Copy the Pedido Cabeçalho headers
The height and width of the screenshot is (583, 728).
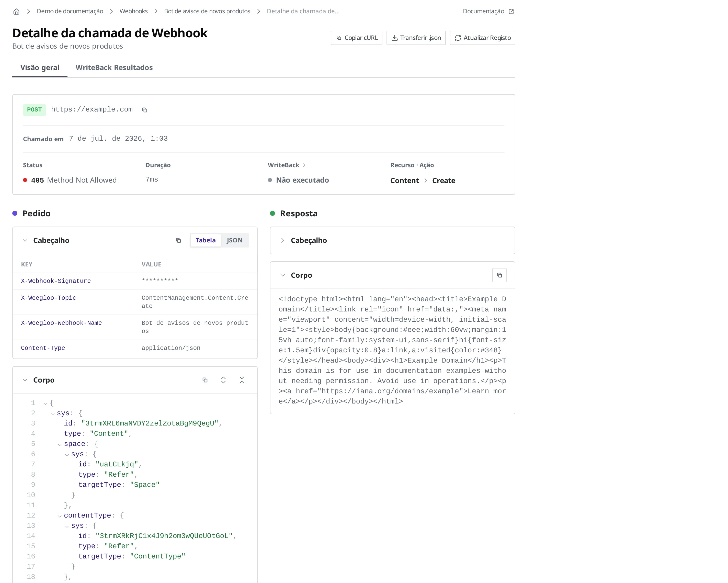[x=178, y=241]
